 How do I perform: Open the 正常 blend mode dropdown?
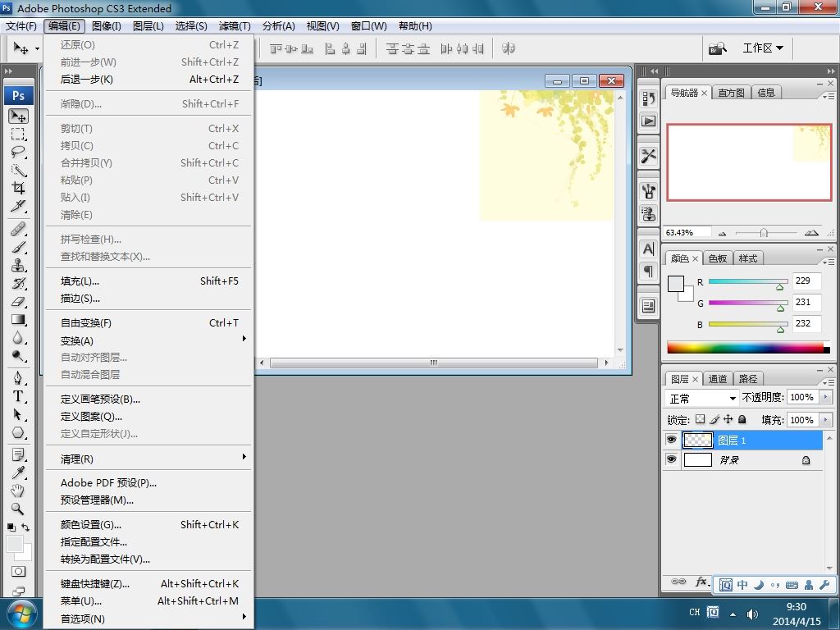point(702,398)
